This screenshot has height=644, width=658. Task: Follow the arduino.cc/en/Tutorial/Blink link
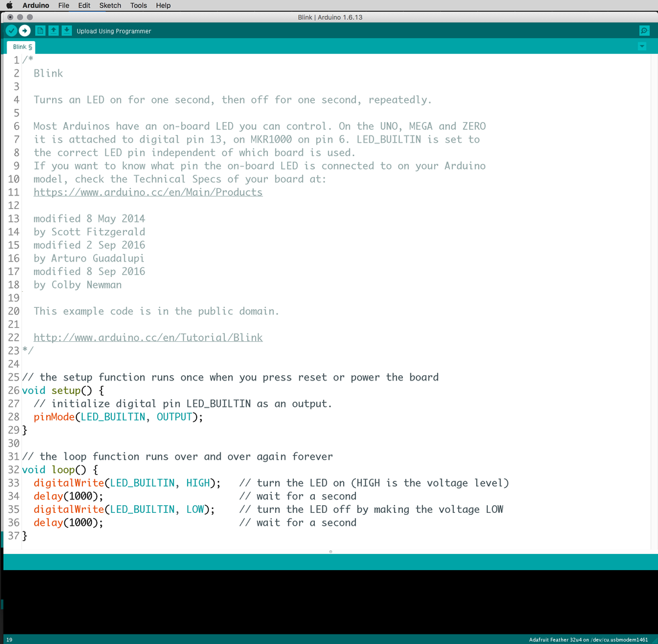tap(148, 337)
